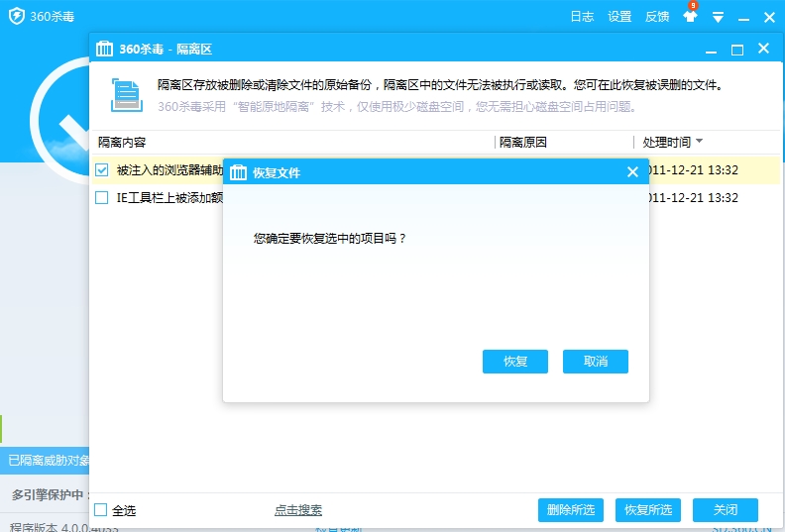
Task: Click the 关闭 button
Action: click(x=726, y=510)
